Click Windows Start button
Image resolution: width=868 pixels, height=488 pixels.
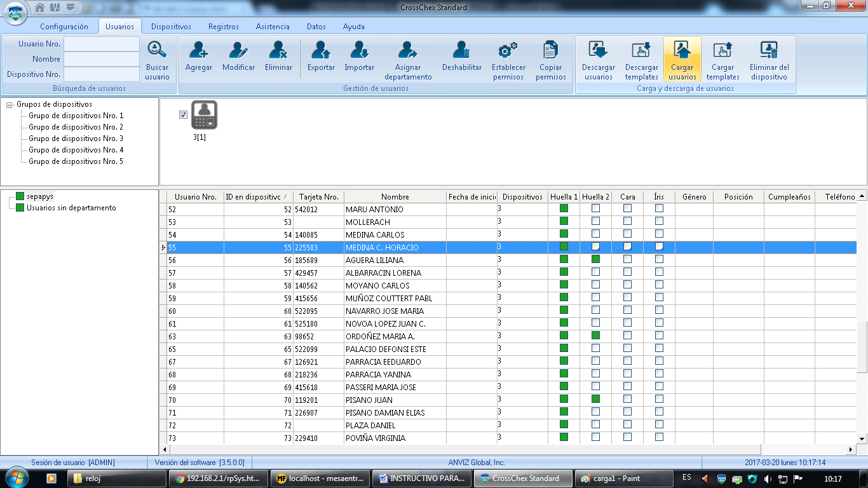(x=17, y=478)
